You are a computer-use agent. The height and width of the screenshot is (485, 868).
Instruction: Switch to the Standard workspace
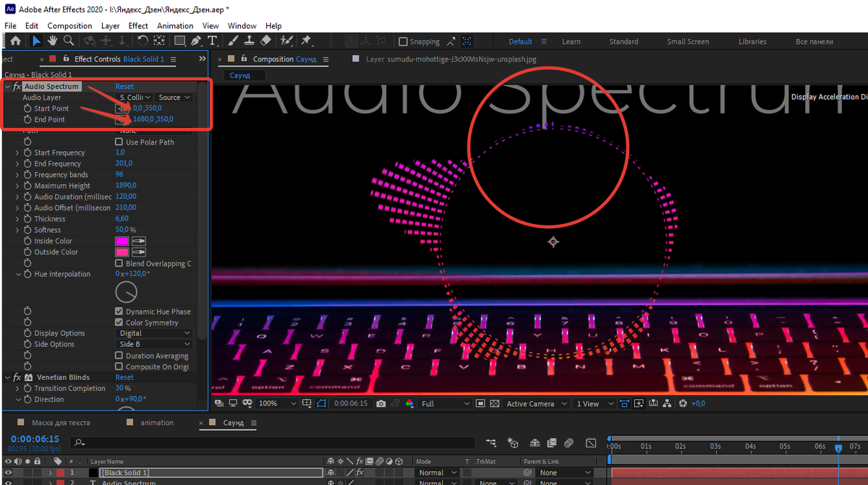624,42
